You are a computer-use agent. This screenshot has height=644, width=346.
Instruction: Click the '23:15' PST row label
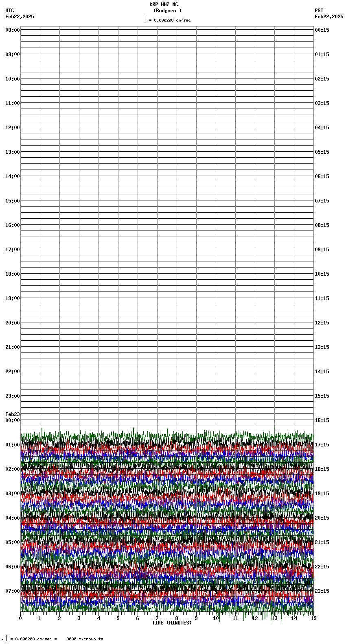coord(322,591)
